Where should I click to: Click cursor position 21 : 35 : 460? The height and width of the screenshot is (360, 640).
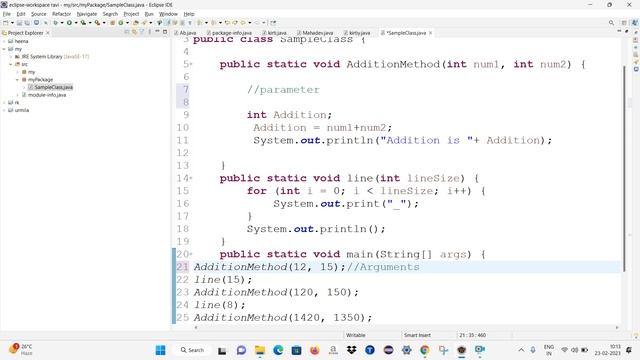pos(472,335)
